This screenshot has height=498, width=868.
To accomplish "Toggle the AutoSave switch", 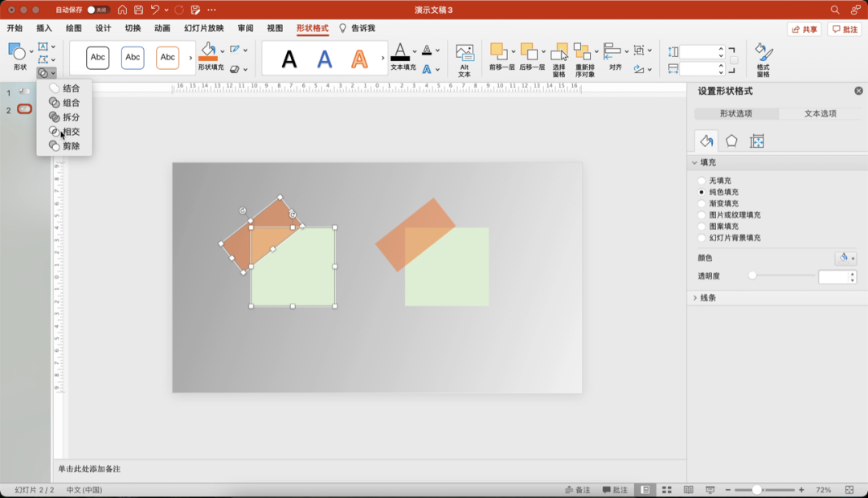I will [98, 10].
